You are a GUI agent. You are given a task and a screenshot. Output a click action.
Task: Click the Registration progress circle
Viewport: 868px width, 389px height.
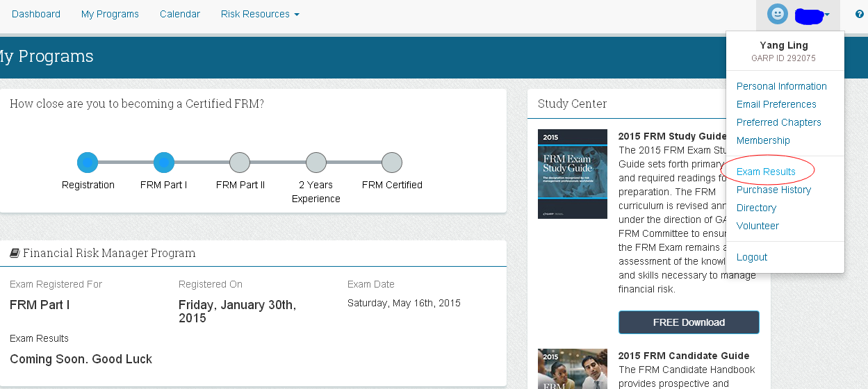pyautogui.click(x=88, y=163)
